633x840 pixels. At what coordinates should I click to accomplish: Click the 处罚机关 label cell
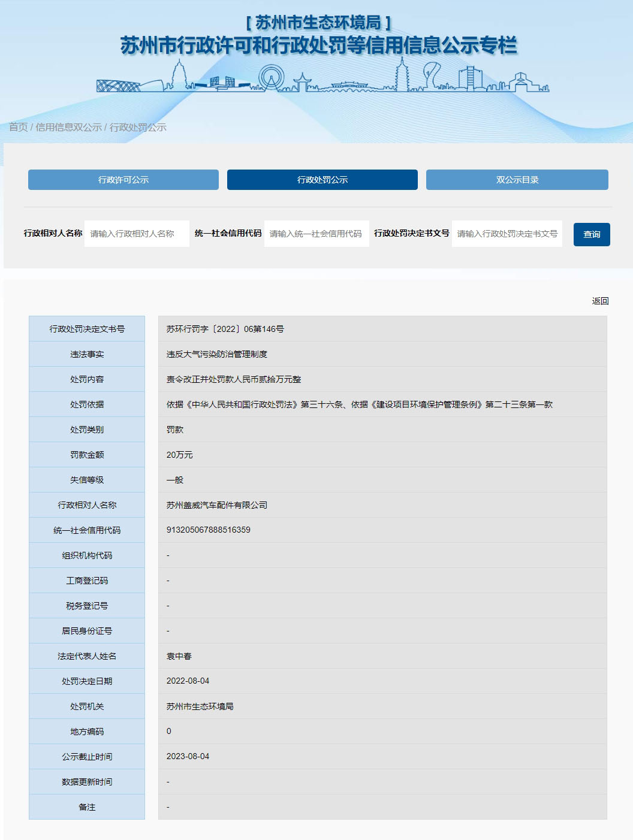pyautogui.click(x=87, y=706)
